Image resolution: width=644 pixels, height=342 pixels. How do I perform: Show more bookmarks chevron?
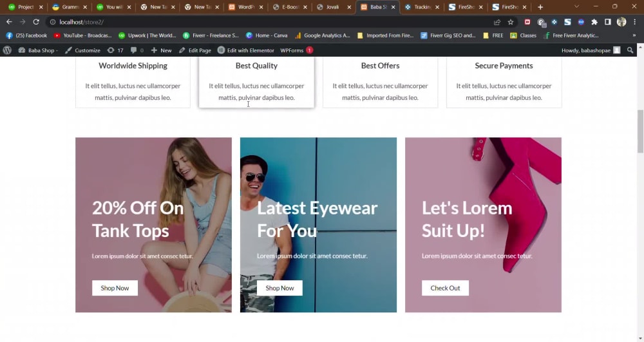click(634, 35)
